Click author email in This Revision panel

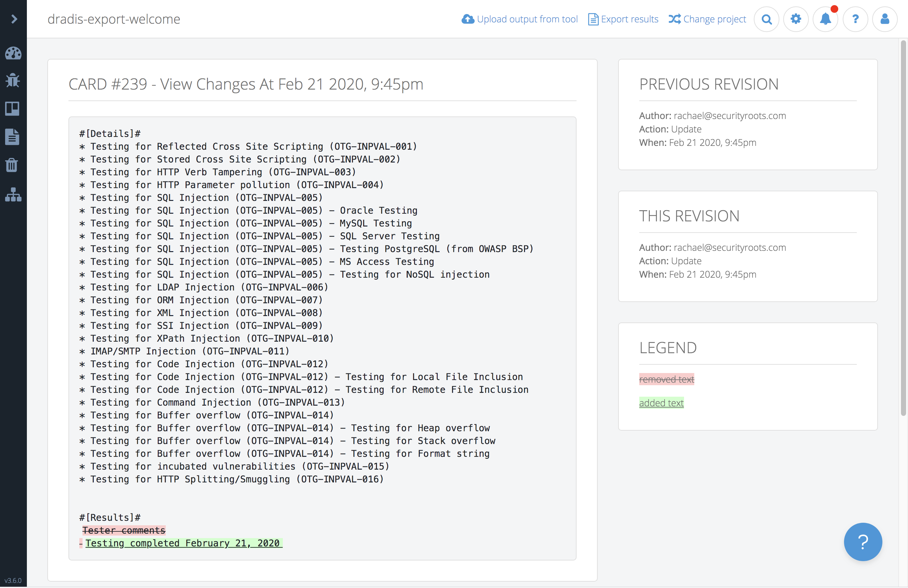[730, 247]
